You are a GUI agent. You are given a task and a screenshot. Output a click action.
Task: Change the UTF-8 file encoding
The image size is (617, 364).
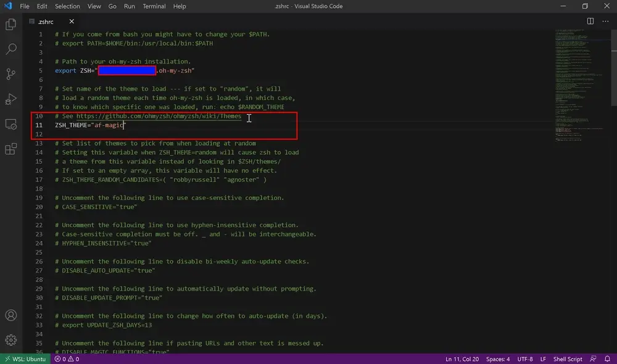coord(525,359)
